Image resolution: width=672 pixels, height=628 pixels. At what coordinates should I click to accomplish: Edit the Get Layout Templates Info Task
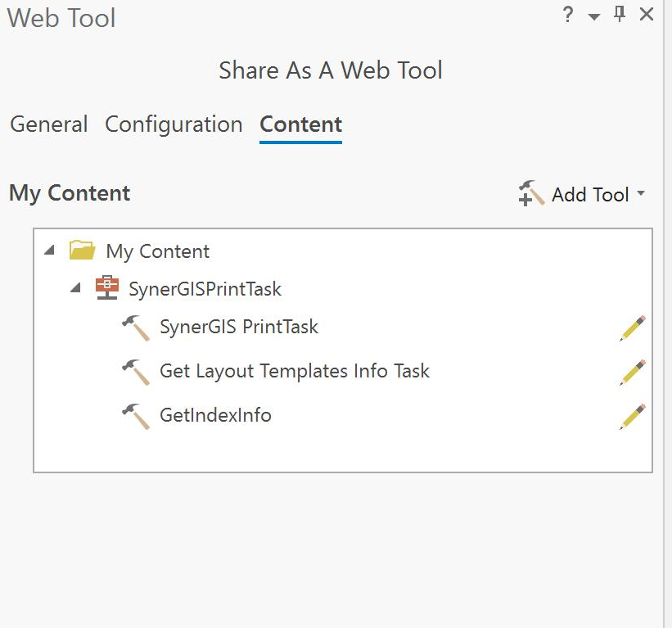[x=633, y=373]
